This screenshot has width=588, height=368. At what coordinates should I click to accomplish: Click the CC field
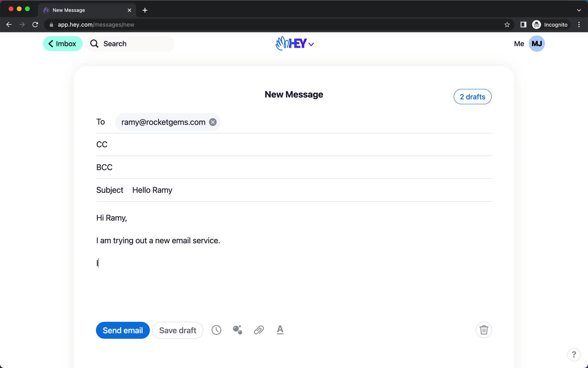[x=294, y=144]
